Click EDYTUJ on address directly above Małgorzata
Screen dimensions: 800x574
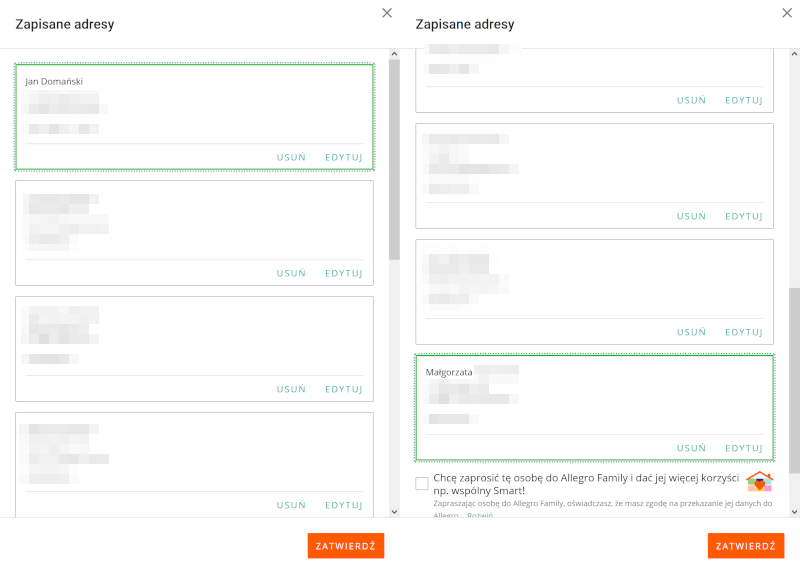click(743, 332)
